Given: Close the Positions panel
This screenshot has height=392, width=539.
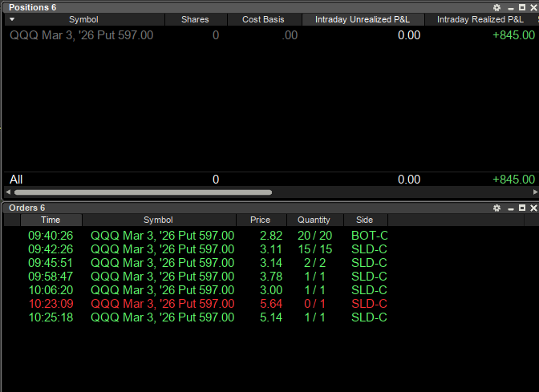Looking at the screenshot, I should point(534,7).
